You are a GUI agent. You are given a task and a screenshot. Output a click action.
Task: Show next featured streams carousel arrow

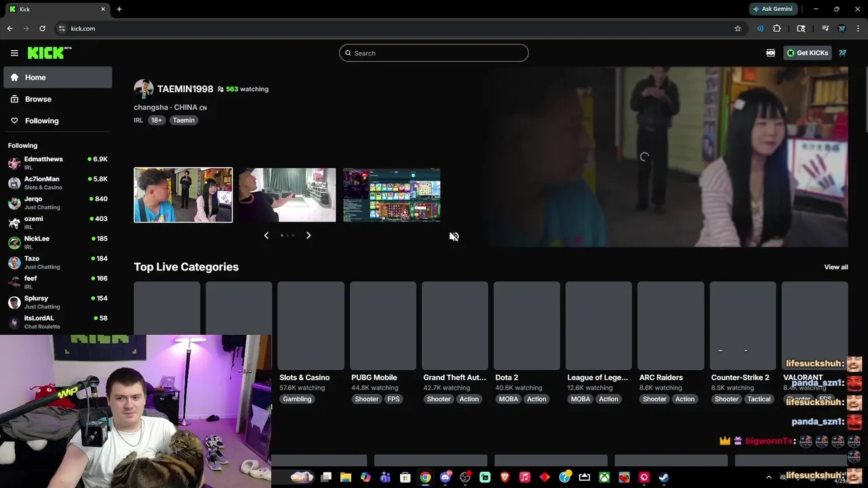click(309, 235)
